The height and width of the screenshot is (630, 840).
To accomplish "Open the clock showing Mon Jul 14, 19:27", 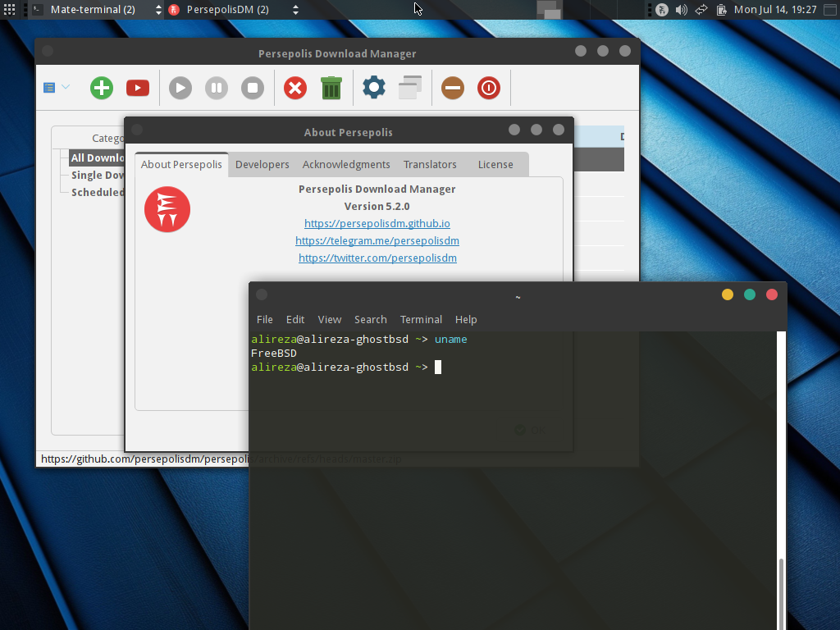I will [775, 10].
